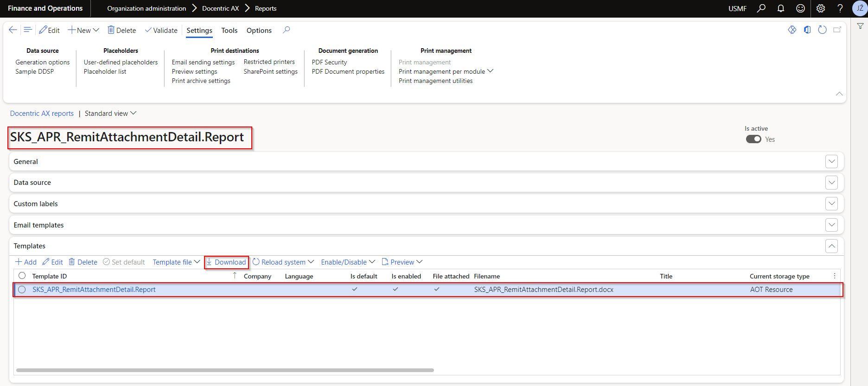
Task: Open the Docentric AX reports link
Action: point(42,114)
